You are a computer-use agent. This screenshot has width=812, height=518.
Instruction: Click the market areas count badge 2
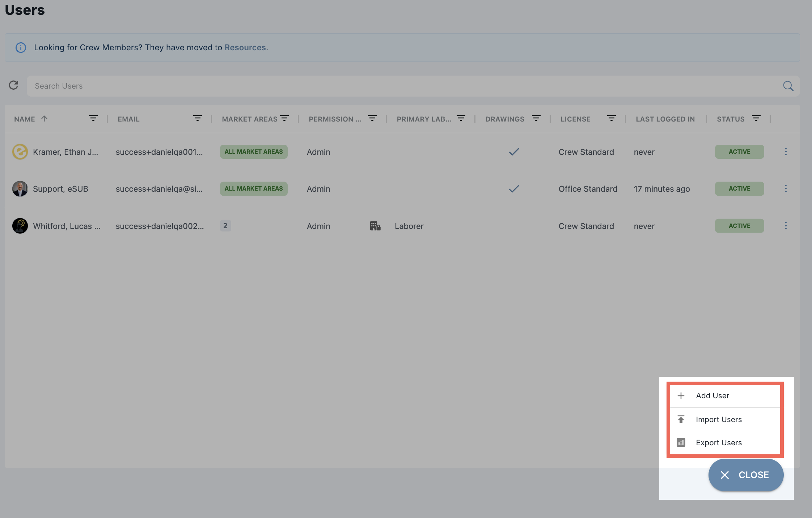point(225,226)
